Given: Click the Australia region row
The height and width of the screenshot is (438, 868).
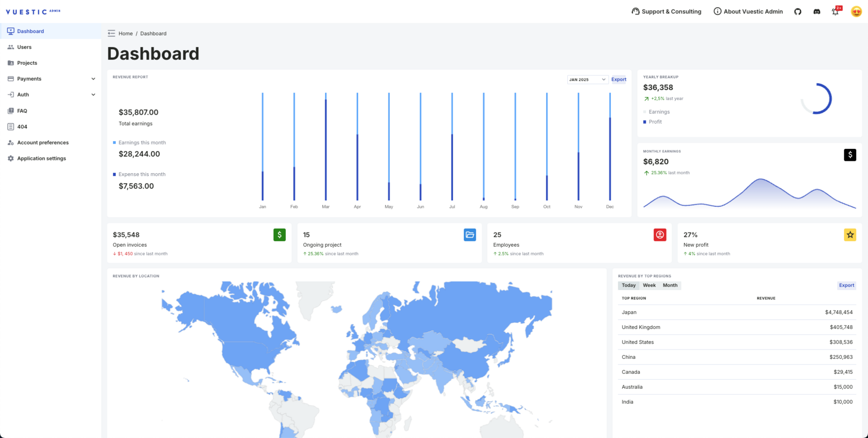Looking at the screenshot, I should [x=737, y=387].
